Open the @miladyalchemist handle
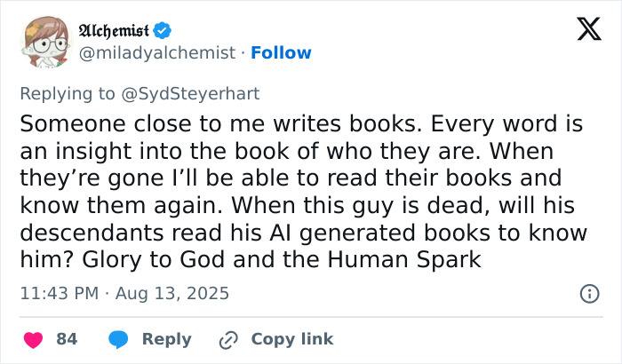622x364 pixels. pos(159,52)
